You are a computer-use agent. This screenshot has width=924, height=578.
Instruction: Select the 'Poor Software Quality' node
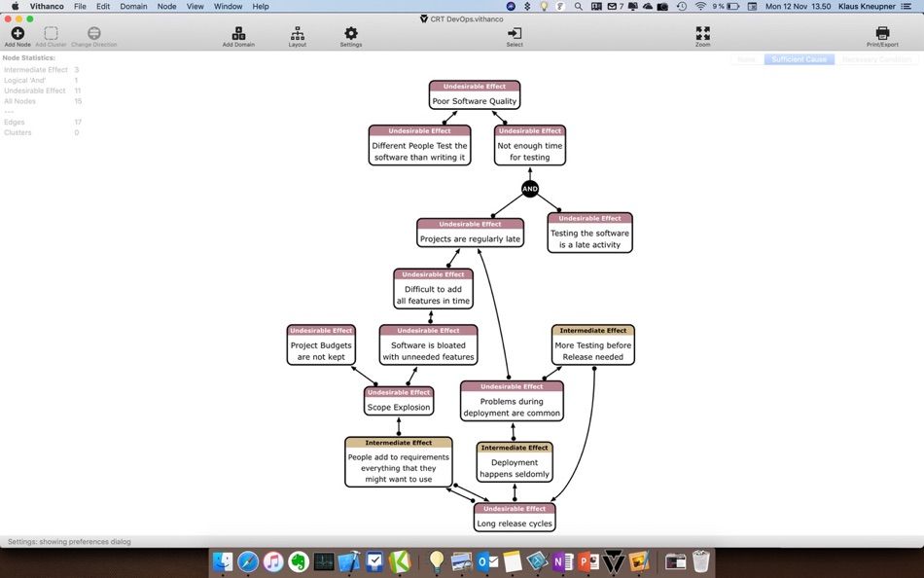pos(475,95)
